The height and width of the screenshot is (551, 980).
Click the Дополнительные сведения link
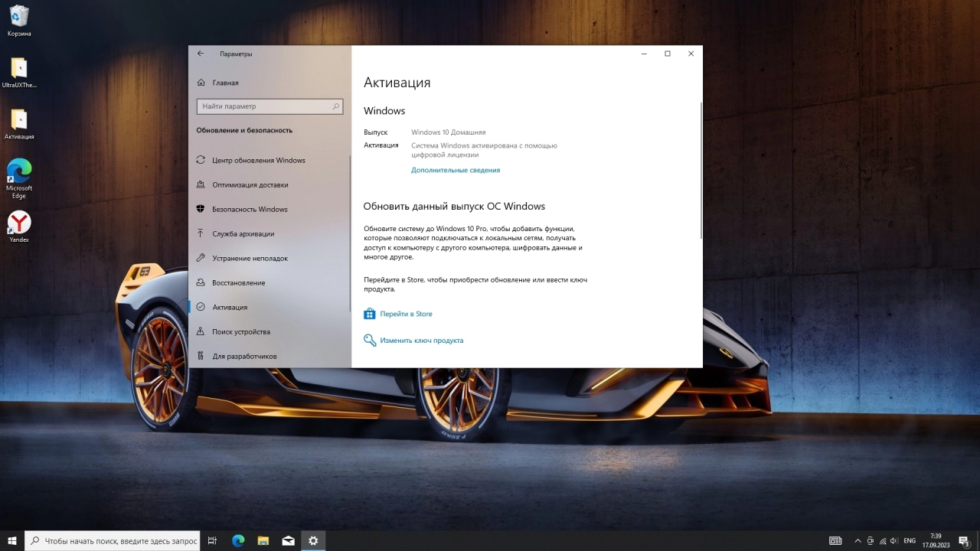pos(456,170)
